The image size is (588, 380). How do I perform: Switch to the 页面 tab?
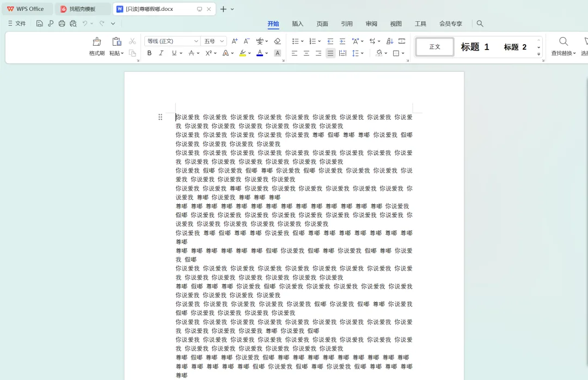click(322, 23)
